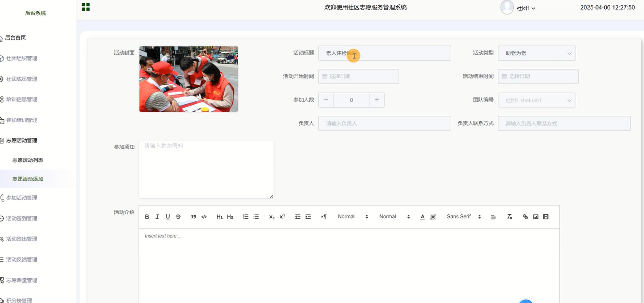644x303 pixels.
Task: Open 志愿活动列表 in the sidebar
Action: point(28,160)
